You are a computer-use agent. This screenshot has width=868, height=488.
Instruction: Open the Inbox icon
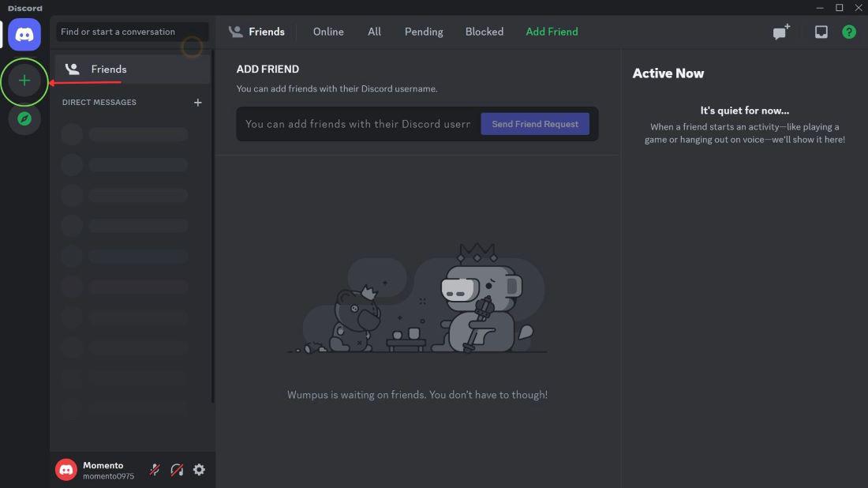pos(821,32)
